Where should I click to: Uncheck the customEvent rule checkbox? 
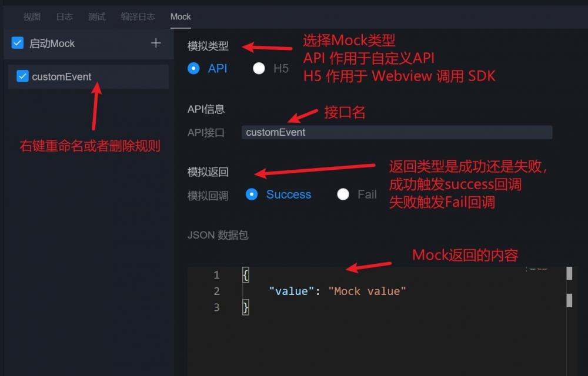pyautogui.click(x=22, y=76)
